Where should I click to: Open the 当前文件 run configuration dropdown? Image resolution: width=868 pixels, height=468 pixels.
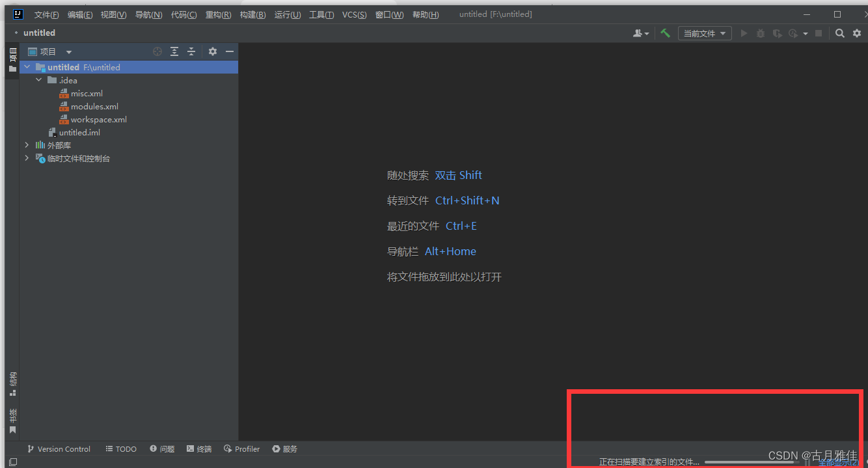[705, 33]
